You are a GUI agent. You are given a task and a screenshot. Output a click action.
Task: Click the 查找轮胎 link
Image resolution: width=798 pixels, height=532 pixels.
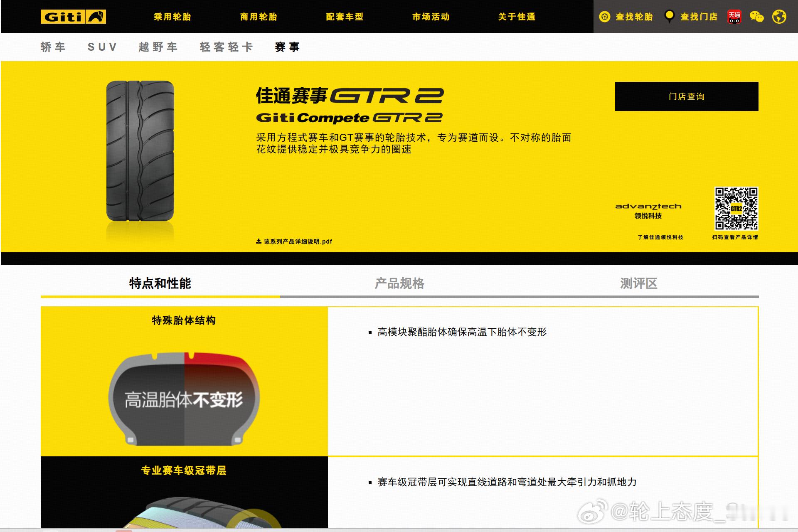point(634,17)
